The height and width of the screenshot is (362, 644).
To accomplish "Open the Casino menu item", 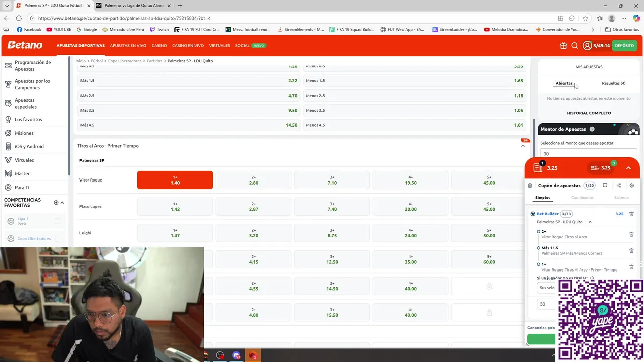I will pos(159,46).
